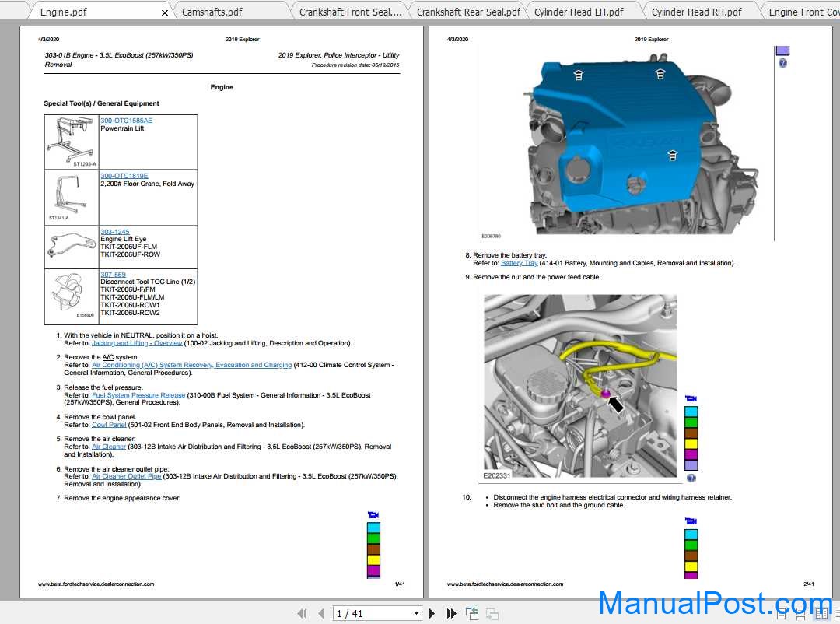Click the blue video camera icon under step 7
Viewport: 840px width, 624px height.
pos(373,515)
